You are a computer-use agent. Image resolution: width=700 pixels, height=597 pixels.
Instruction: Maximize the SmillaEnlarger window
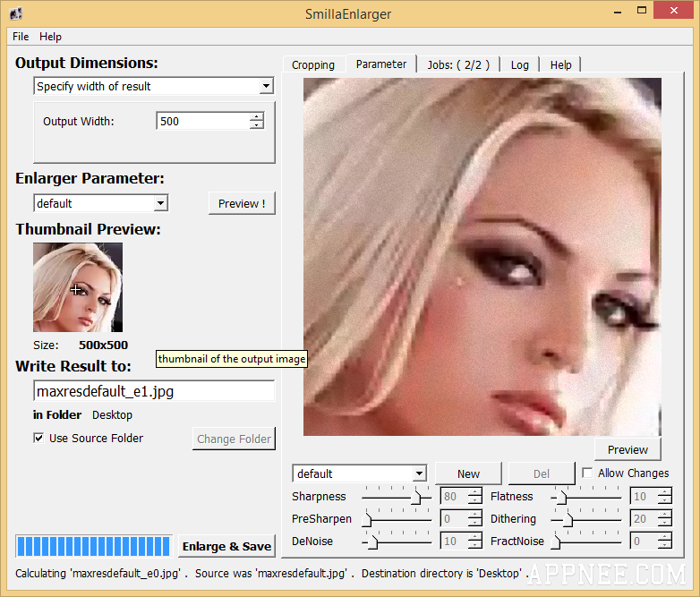(x=642, y=11)
